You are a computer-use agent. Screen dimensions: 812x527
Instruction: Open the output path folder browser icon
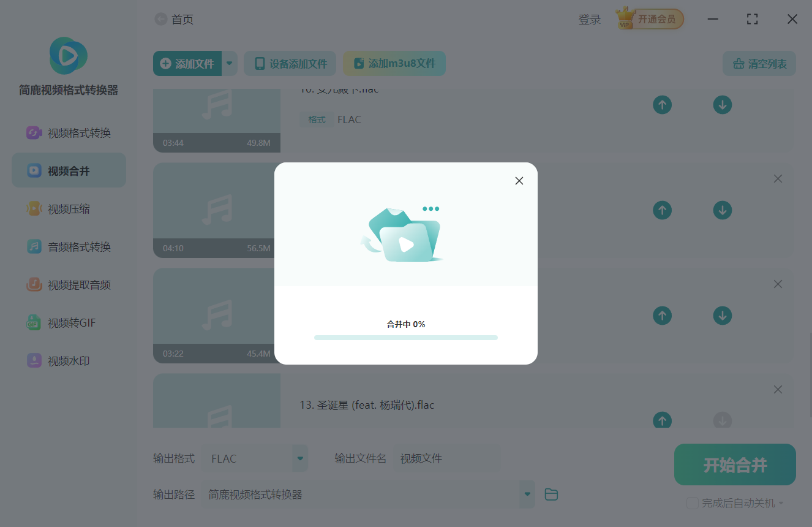[x=551, y=494]
